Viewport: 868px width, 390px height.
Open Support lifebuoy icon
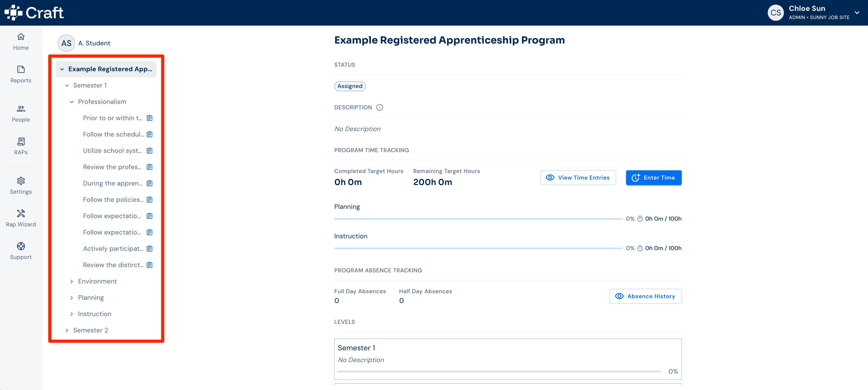click(21, 246)
